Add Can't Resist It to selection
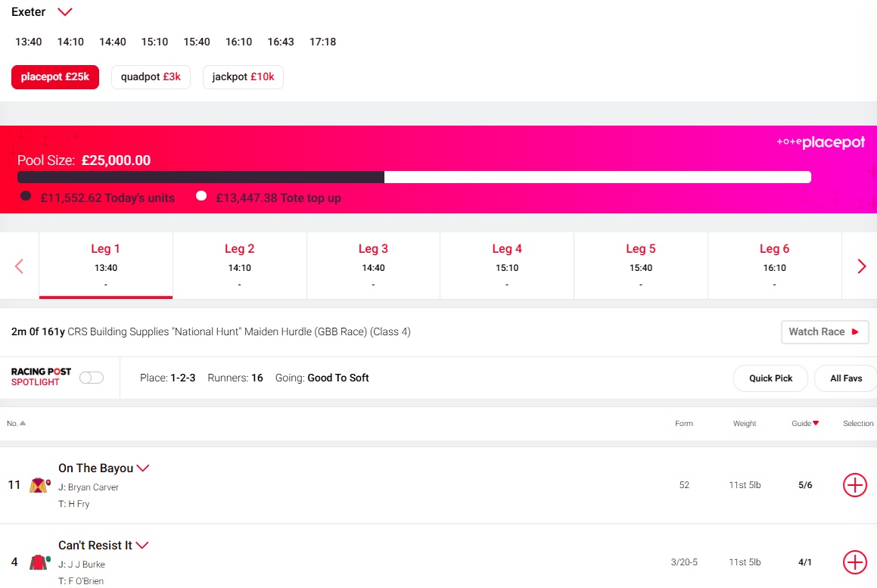The image size is (877, 588). click(x=854, y=562)
